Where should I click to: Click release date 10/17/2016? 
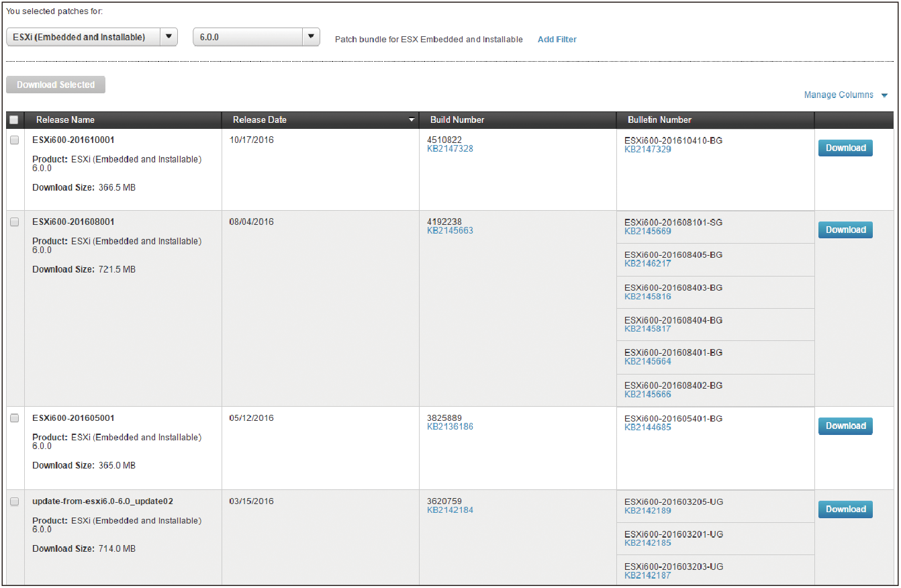click(251, 140)
